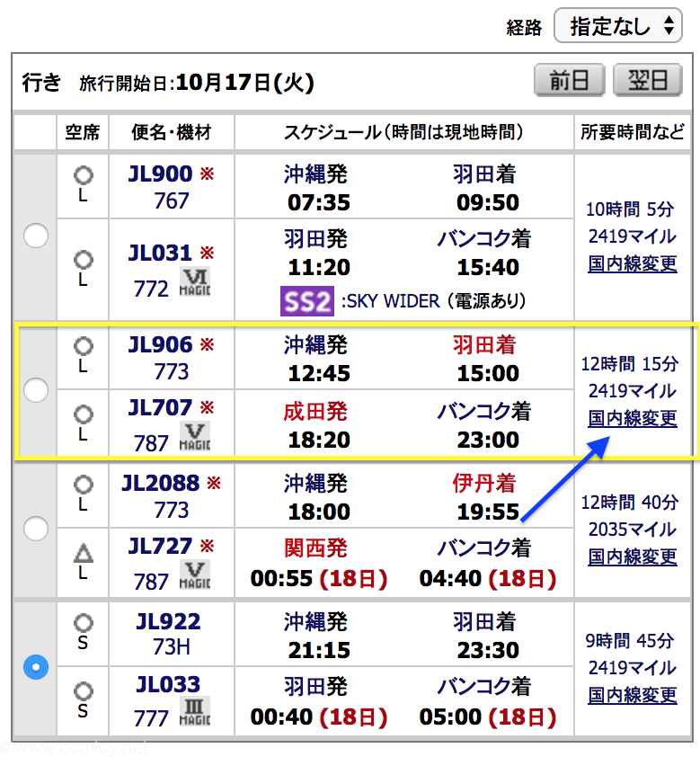The image size is (700, 757).
Task: Click the VI MAGIC icon beside JL031
Action: pos(195,282)
